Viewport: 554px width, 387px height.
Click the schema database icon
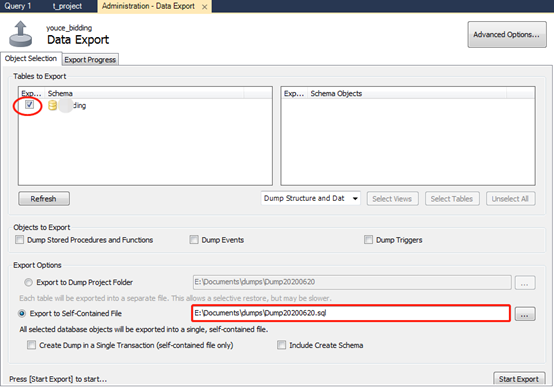(x=52, y=105)
